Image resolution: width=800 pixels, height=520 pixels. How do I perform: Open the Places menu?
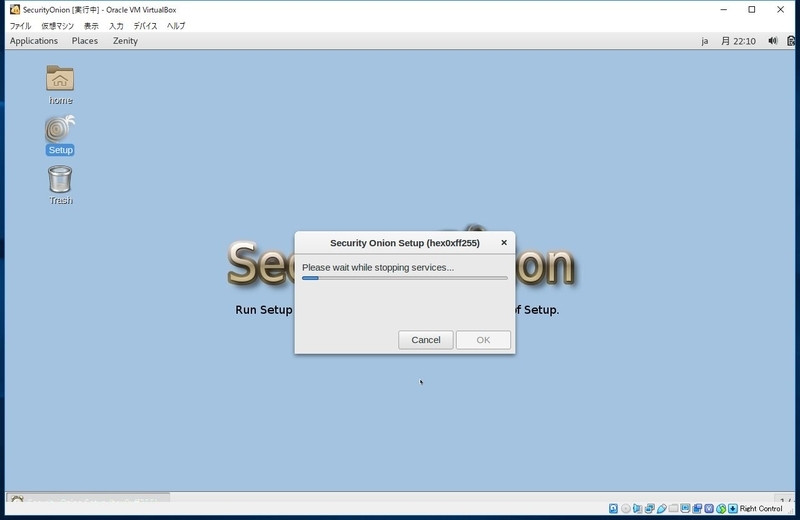pos(85,41)
